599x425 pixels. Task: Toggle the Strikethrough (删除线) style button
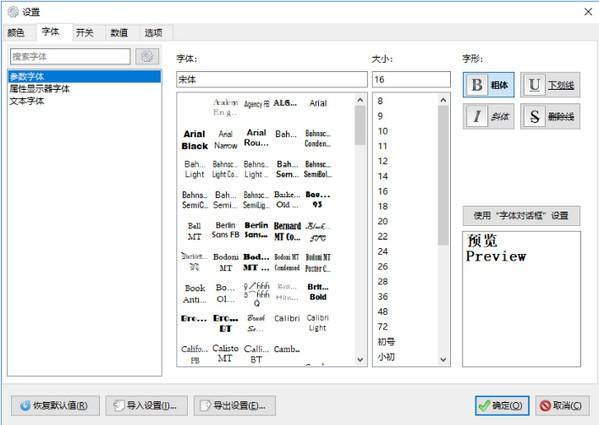pos(550,116)
